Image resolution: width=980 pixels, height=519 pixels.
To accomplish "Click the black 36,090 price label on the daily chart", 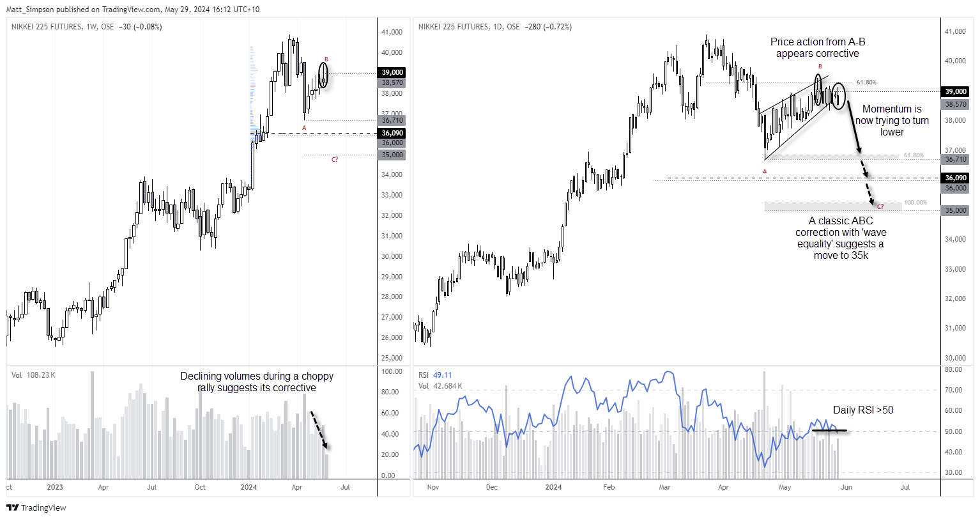I will pos(956,178).
